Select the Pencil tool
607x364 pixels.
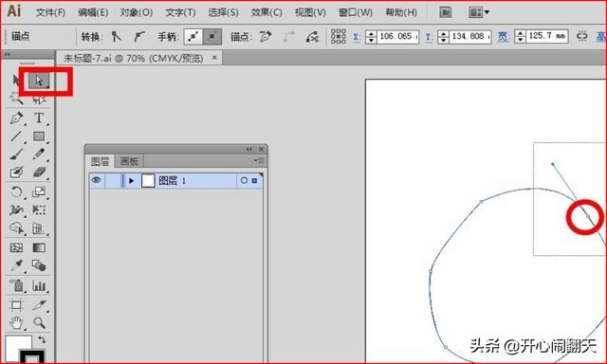39,154
